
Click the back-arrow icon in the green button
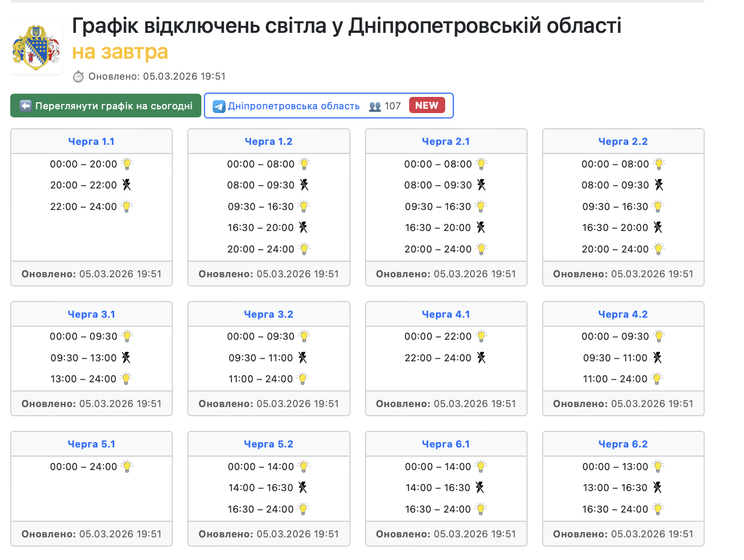pyautogui.click(x=25, y=106)
